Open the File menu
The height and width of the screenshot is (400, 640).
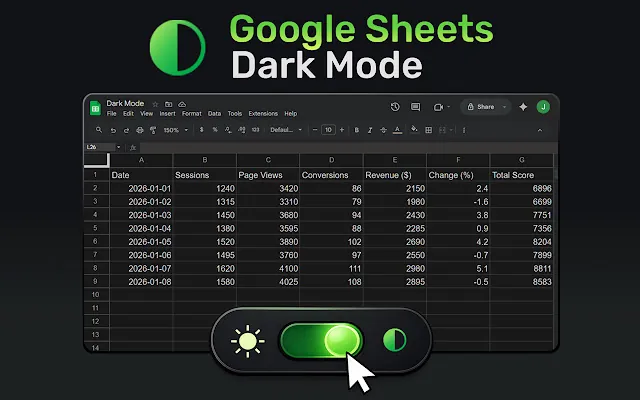[111, 114]
